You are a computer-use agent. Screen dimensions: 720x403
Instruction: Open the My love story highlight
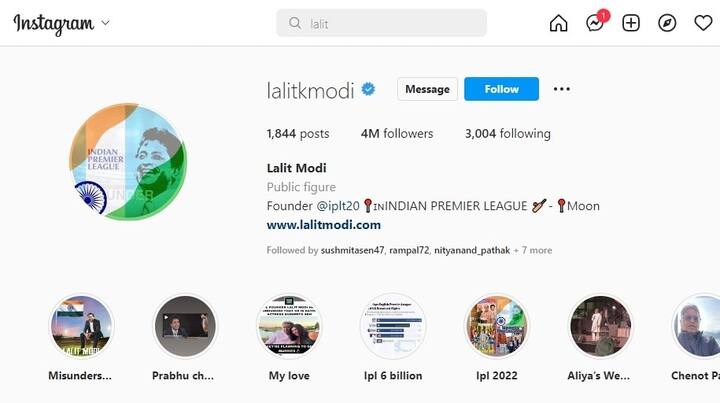(x=289, y=337)
